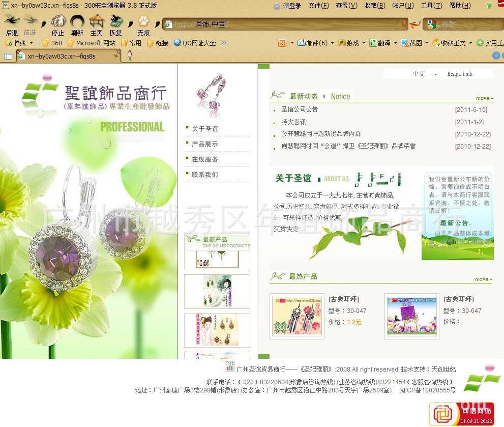504x427 pixels.
Task: Click the Back (后退) navigation icon
Action: [x=12, y=22]
